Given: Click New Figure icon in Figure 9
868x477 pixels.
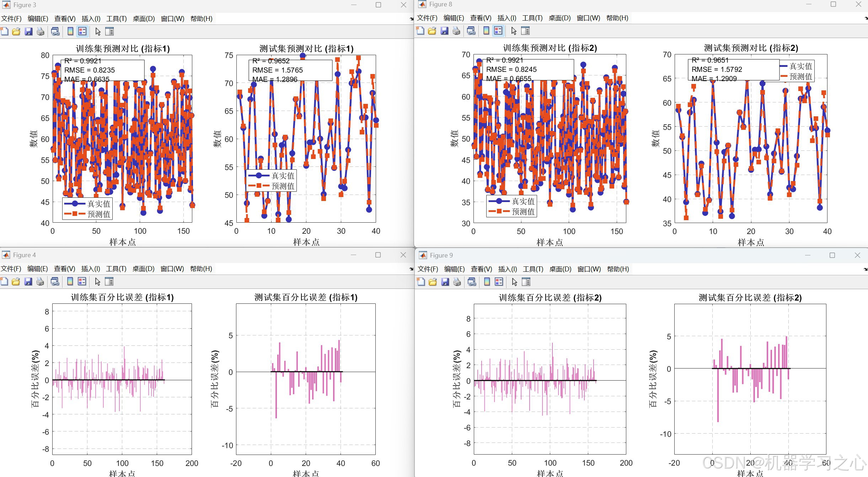Looking at the screenshot, I should 421,282.
